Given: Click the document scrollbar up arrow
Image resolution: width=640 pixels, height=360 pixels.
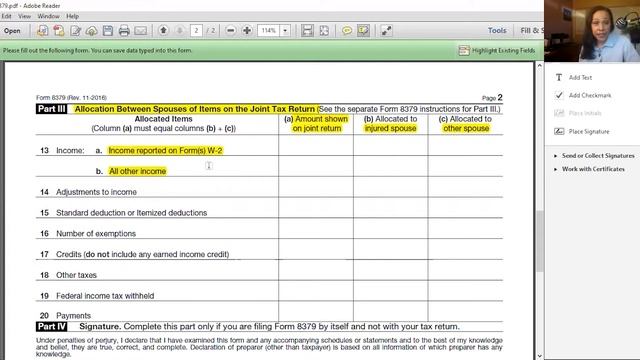Looking at the screenshot, I should [x=540, y=66].
